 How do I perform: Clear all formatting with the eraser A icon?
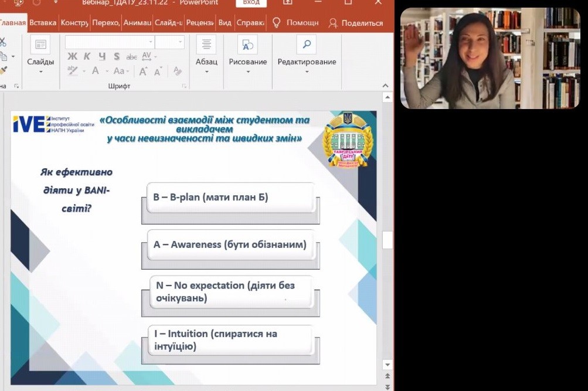click(x=177, y=70)
